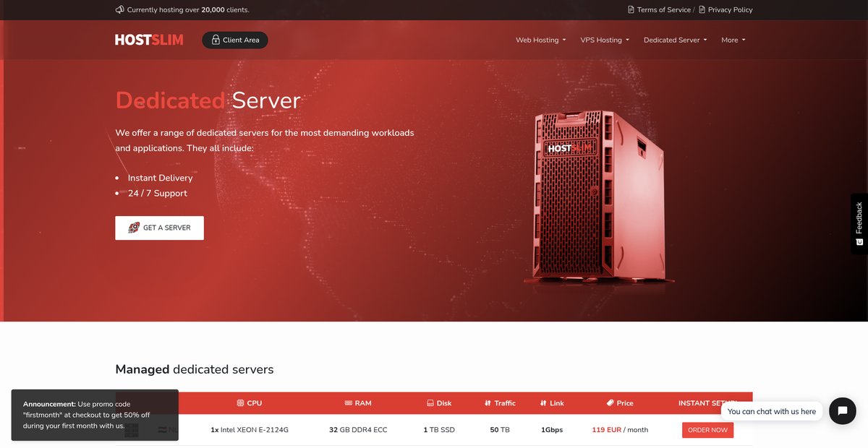The height and width of the screenshot is (448, 868).
Task: Click the Terms of Service document icon
Action: 631,10
